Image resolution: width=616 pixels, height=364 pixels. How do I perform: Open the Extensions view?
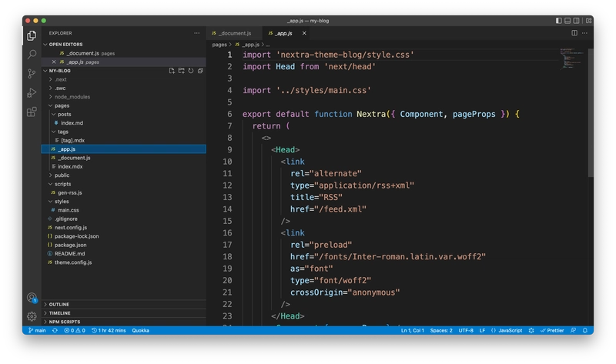click(32, 112)
